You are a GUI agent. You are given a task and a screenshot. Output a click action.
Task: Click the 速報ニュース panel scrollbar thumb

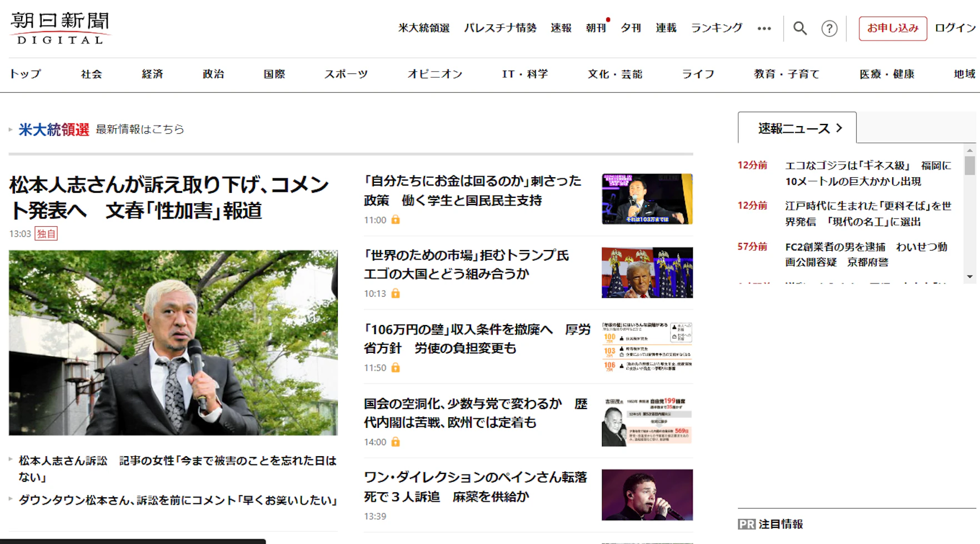pos(969,166)
